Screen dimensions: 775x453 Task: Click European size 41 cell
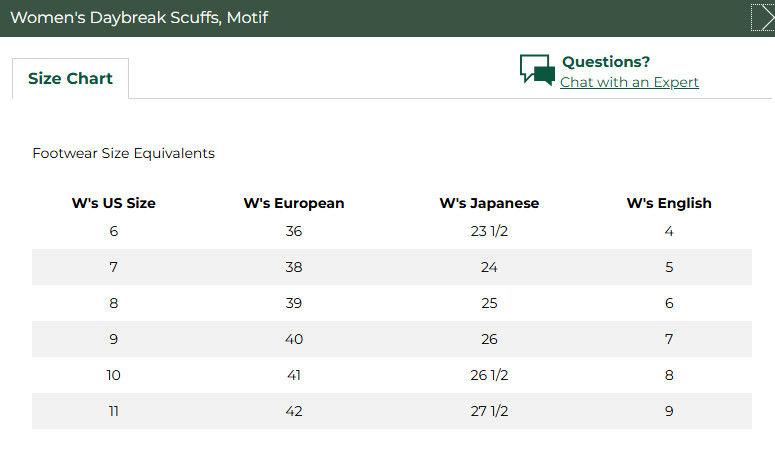[x=294, y=375]
